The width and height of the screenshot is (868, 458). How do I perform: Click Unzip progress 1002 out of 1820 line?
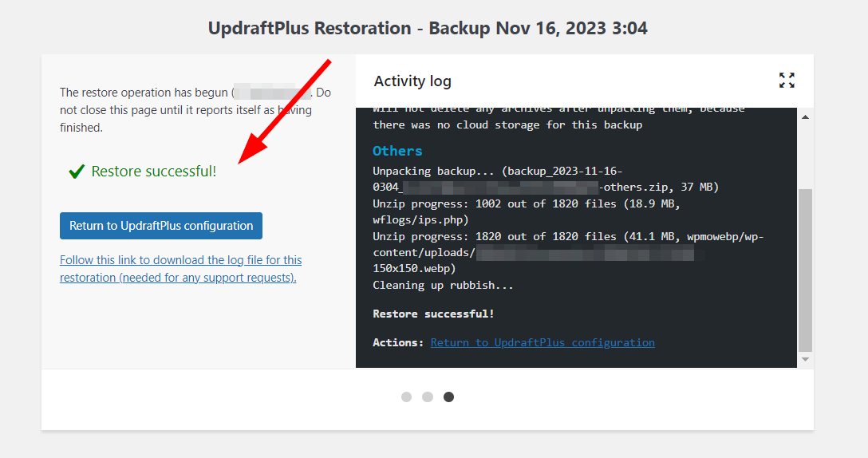pos(527,211)
